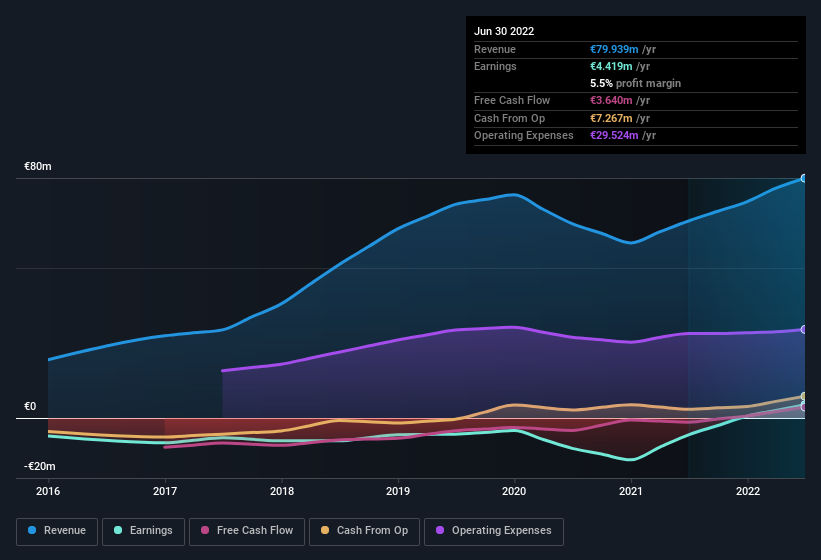Screen dimensions: 821x560
Task: Click the Operating Expenses label in tooltip
Action: tap(524, 135)
